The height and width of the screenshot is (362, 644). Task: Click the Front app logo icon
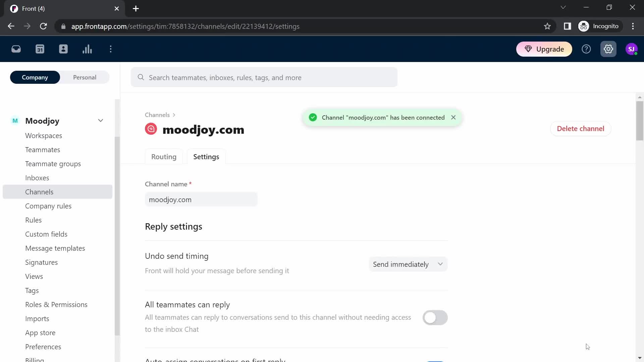pyautogui.click(x=14, y=8)
